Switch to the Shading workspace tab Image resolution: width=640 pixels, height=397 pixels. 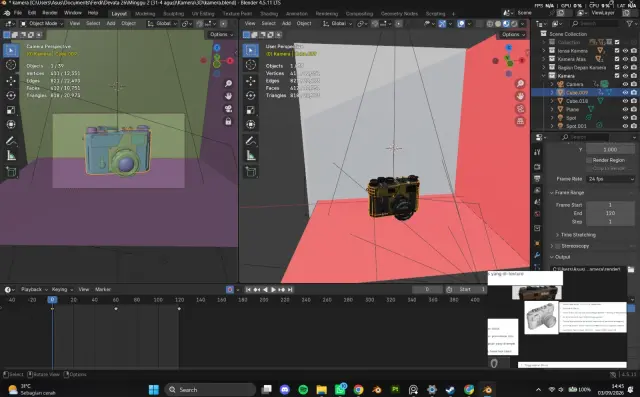tap(269, 13)
